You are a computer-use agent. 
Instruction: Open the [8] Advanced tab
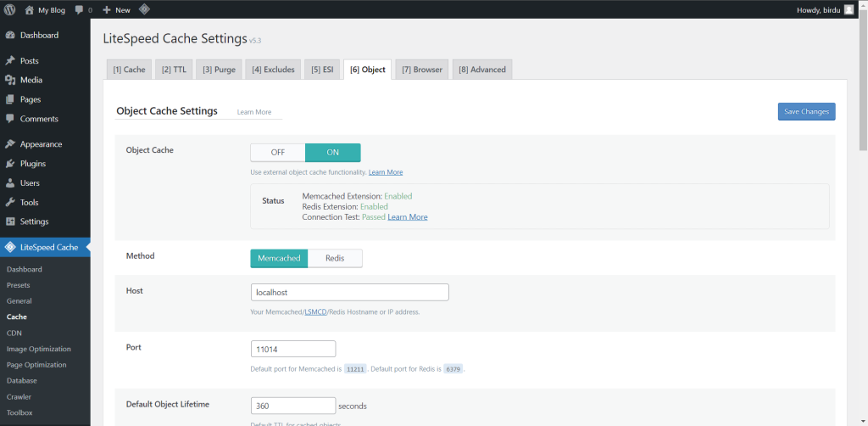(482, 70)
